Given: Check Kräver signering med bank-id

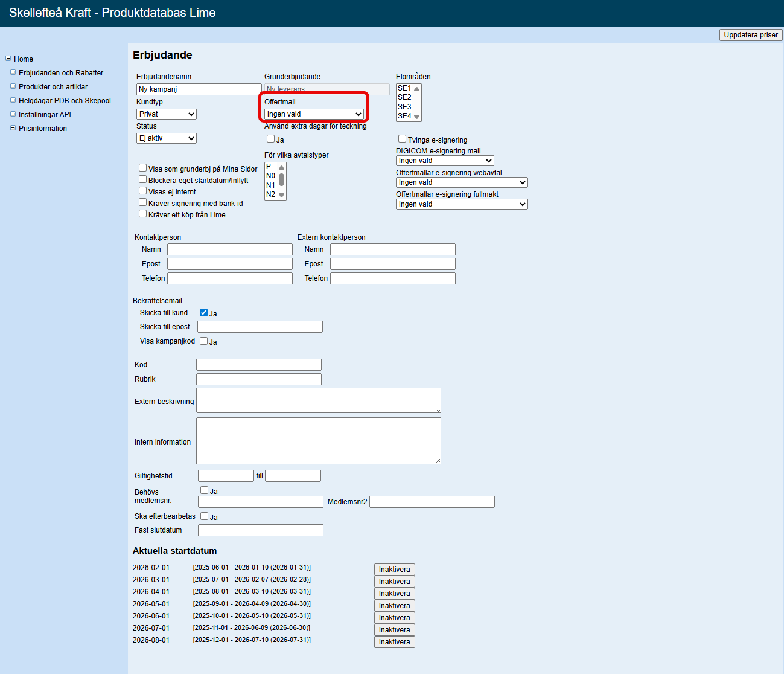Looking at the screenshot, I should coord(143,202).
